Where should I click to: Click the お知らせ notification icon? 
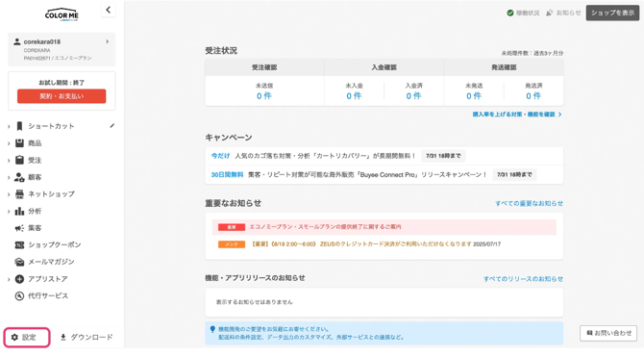[x=549, y=13]
